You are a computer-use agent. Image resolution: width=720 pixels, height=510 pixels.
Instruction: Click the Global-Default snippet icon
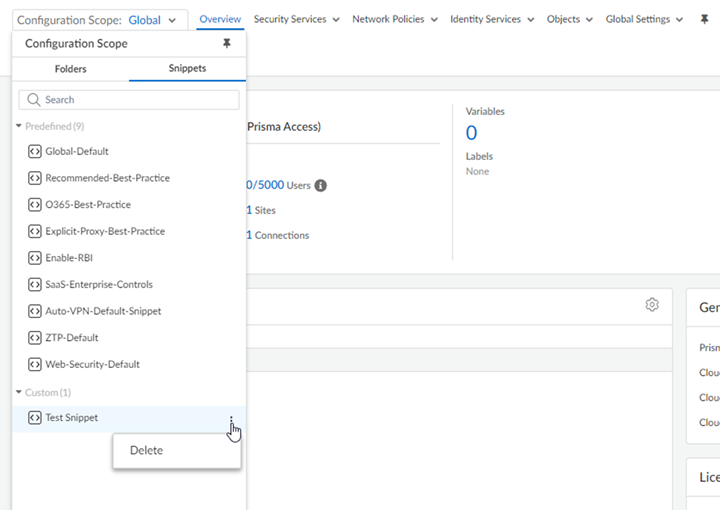click(x=35, y=152)
